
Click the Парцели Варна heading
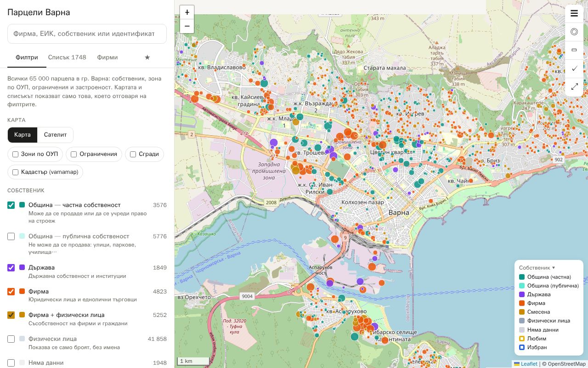tap(39, 12)
